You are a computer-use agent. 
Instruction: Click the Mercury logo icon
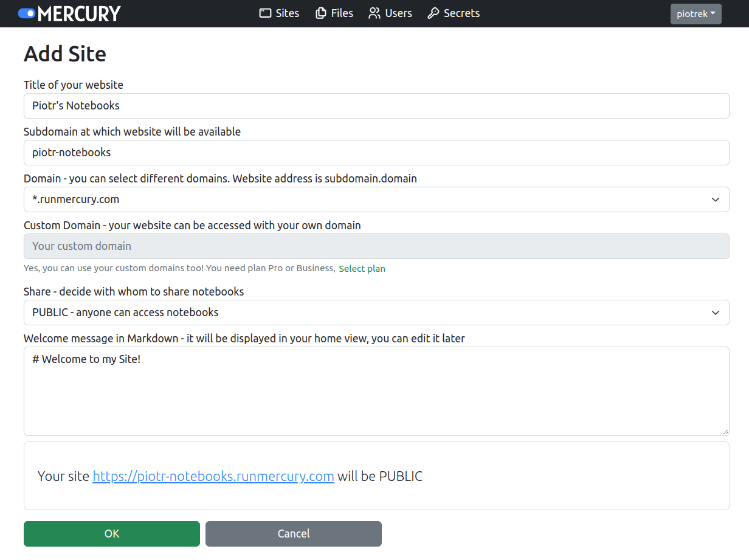27,13
